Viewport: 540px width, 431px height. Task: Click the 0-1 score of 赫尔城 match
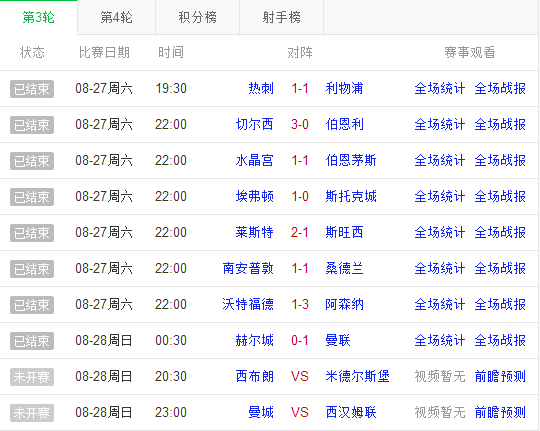(x=300, y=340)
